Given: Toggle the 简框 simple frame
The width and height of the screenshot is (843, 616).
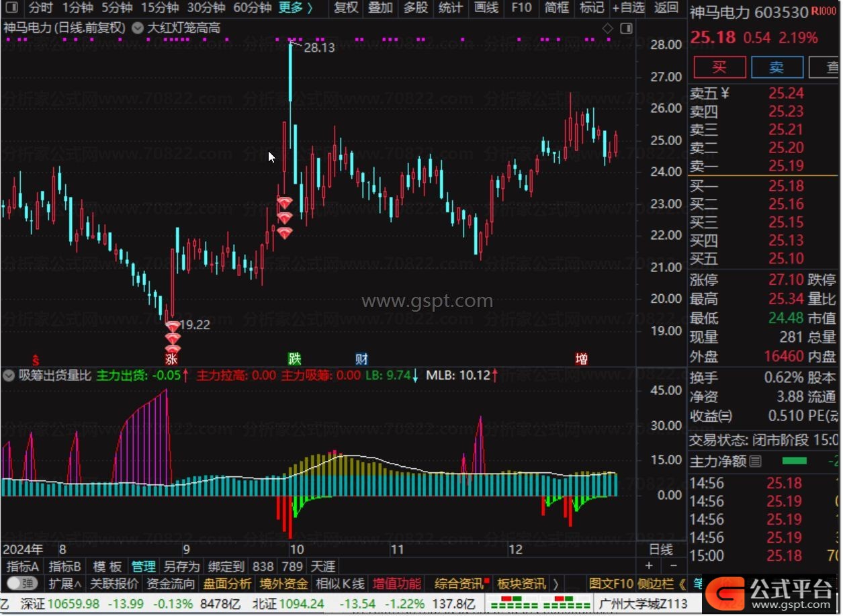Looking at the screenshot, I should pos(557,8).
